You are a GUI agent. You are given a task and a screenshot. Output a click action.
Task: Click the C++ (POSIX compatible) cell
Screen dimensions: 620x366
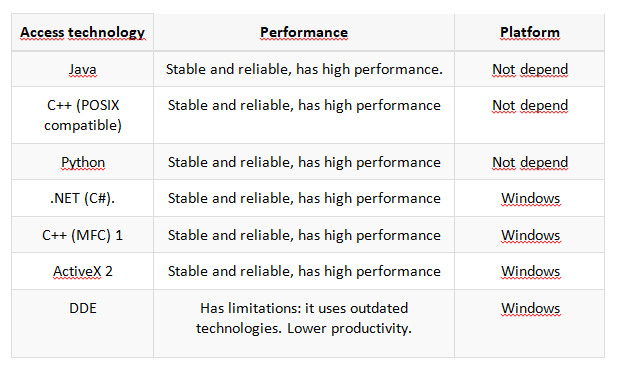[x=83, y=115]
